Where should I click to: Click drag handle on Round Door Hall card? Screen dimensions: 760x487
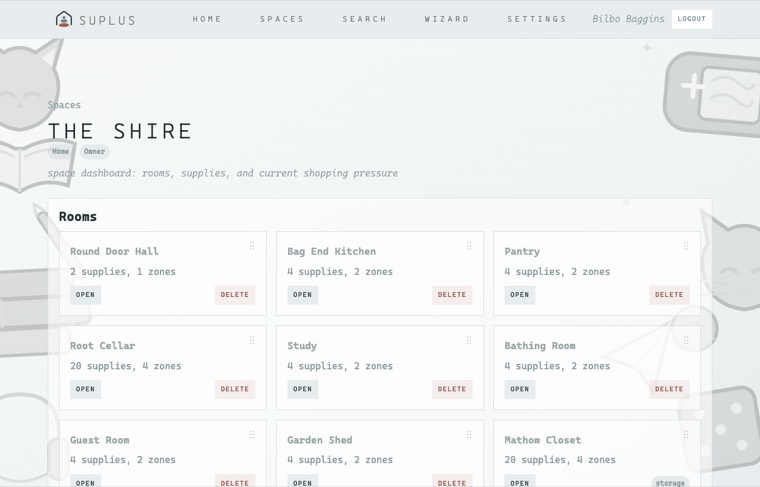point(252,246)
